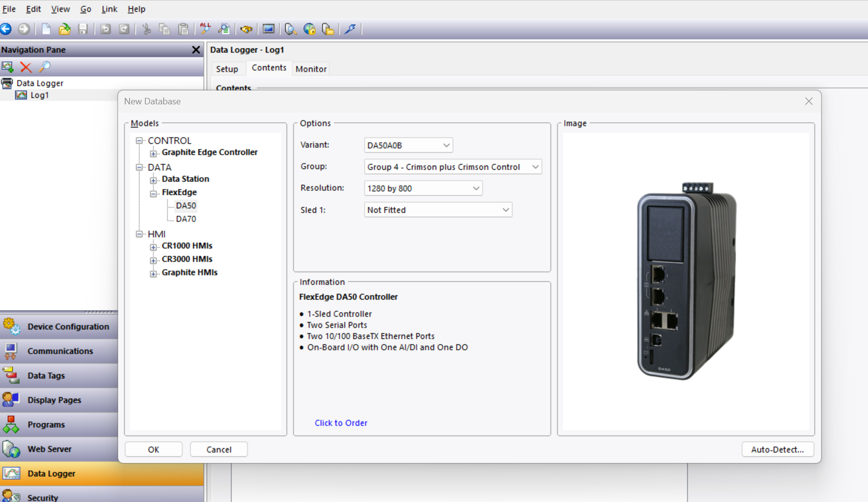The height and width of the screenshot is (502, 868).
Task: Click the monitor screen toolbar icon
Action: tap(268, 29)
